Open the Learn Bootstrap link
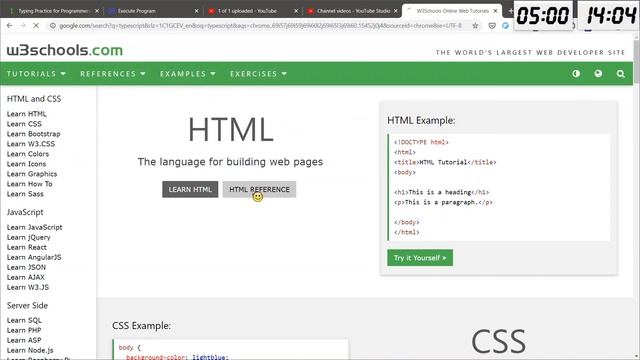 click(x=33, y=134)
